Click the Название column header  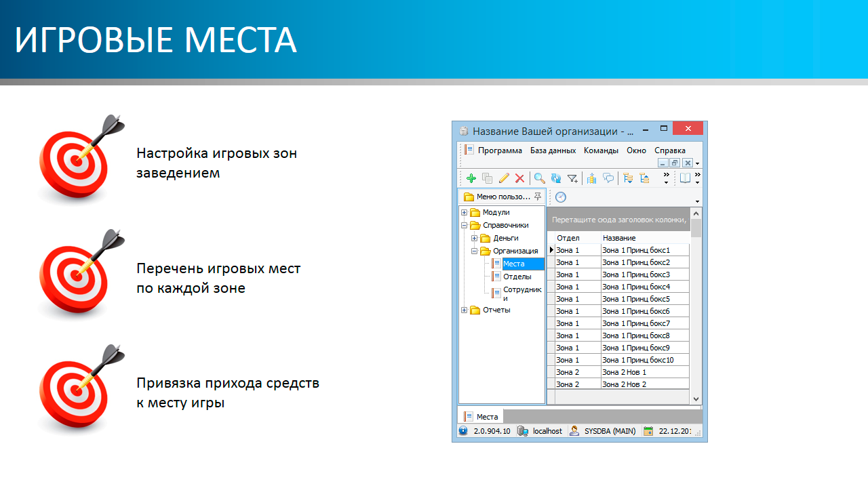point(645,238)
